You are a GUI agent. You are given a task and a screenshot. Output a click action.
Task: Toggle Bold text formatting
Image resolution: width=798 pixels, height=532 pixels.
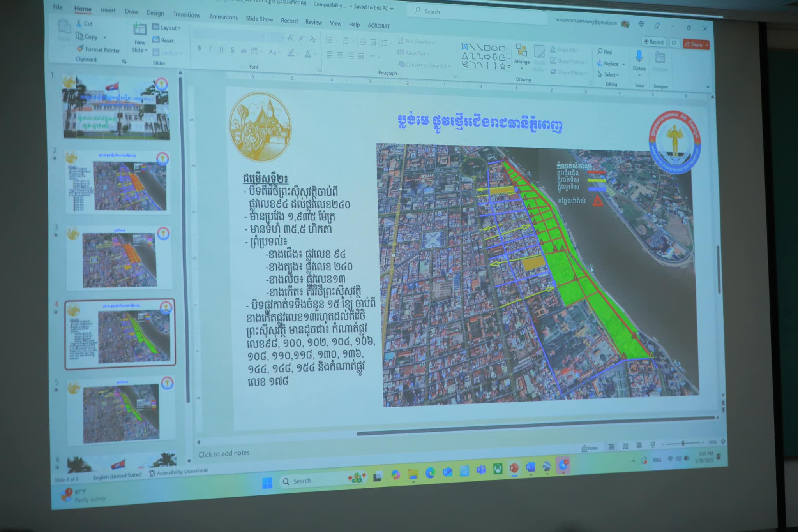click(x=199, y=48)
